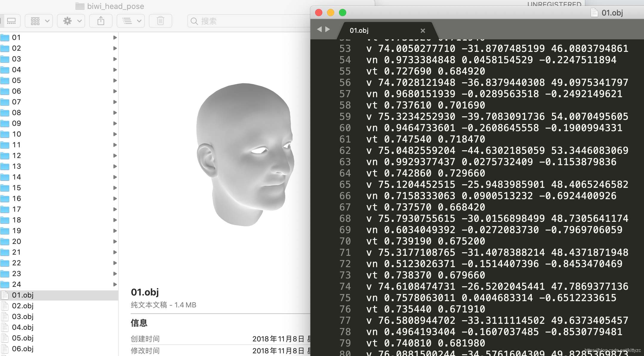Open the group-by grid icon menu
This screenshot has height=356, width=644.
39,21
